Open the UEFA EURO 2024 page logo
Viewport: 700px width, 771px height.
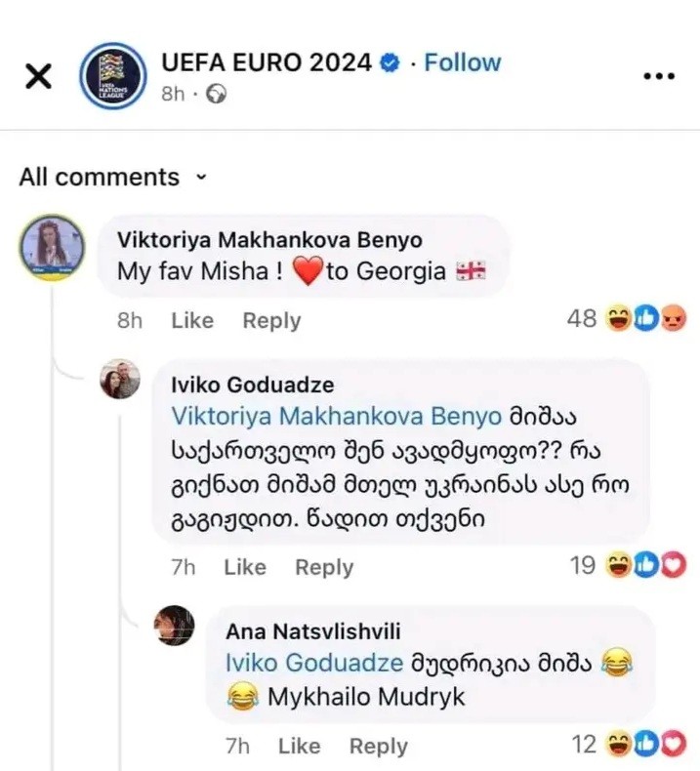click(112, 76)
